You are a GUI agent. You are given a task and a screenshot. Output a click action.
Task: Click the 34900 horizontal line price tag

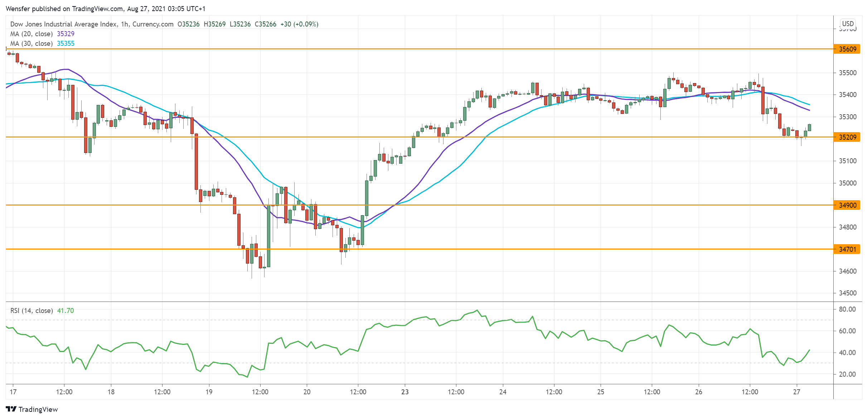coord(847,205)
